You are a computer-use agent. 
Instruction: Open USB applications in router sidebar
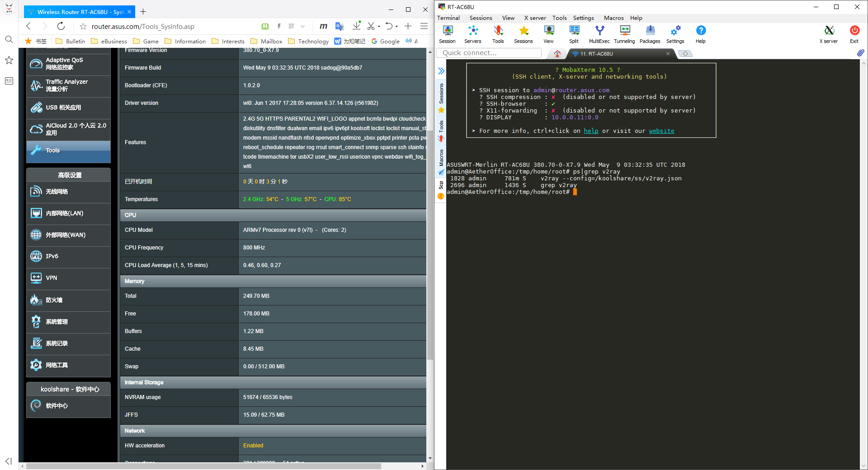pyautogui.click(x=68, y=108)
